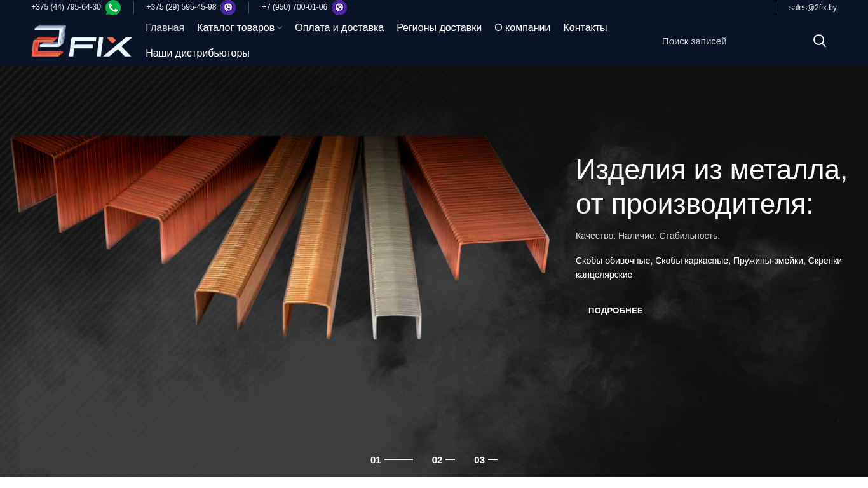Click text Качество. Наличие. Стабильность.
Screen dimensions: 868x488
point(648,236)
